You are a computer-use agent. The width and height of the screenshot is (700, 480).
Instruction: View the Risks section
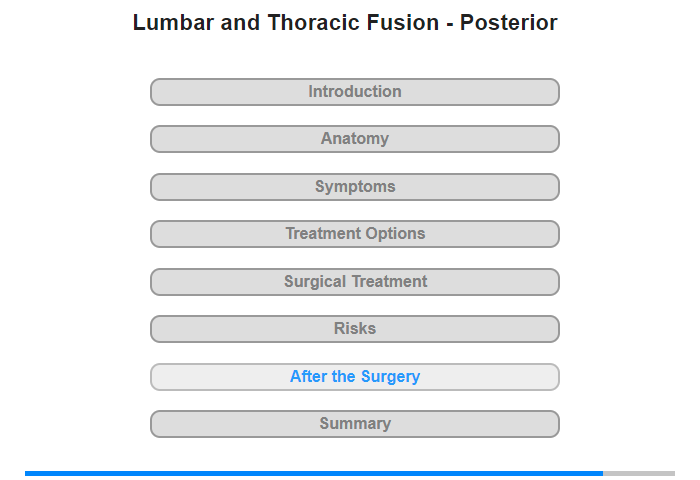[x=354, y=329]
